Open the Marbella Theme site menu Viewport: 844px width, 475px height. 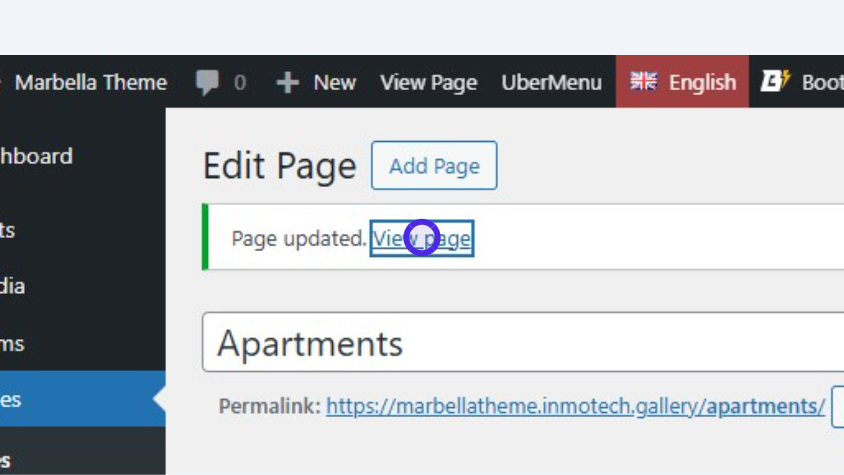coord(90,82)
